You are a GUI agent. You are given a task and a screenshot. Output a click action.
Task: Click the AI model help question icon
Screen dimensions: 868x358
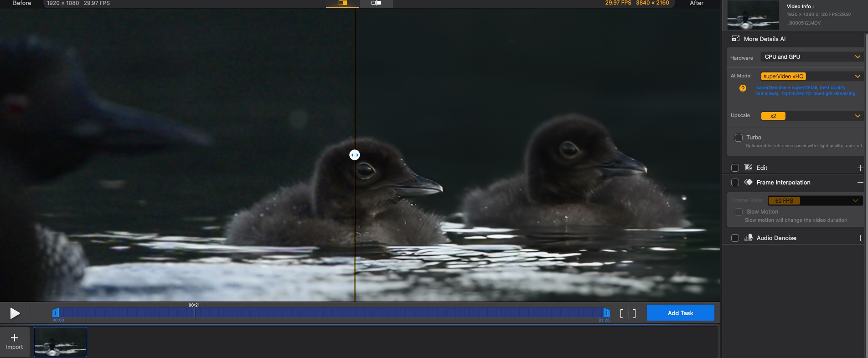(x=743, y=88)
